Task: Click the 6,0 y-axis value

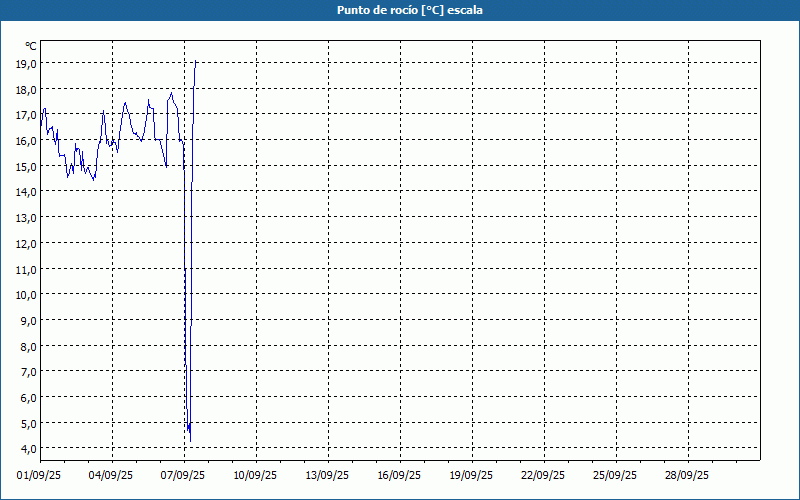Action: [27, 398]
